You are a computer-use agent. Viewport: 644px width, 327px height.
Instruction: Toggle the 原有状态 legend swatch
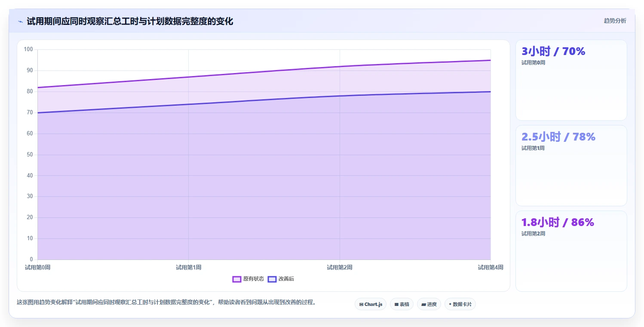[236, 279]
